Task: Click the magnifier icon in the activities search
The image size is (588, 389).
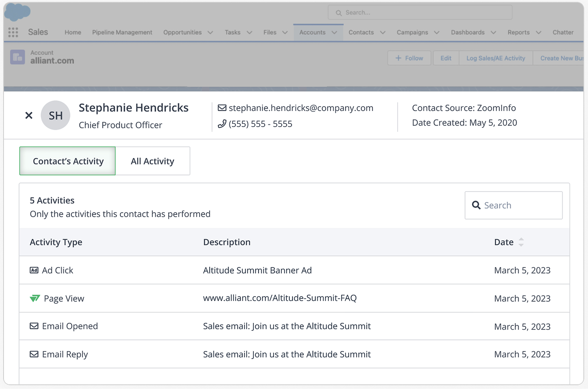Action: click(x=476, y=205)
